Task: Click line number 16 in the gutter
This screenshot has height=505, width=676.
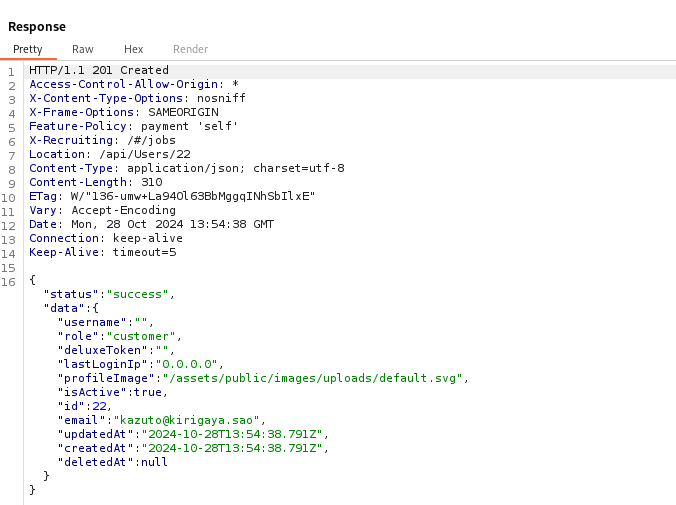Action: [x=10, y=280]
